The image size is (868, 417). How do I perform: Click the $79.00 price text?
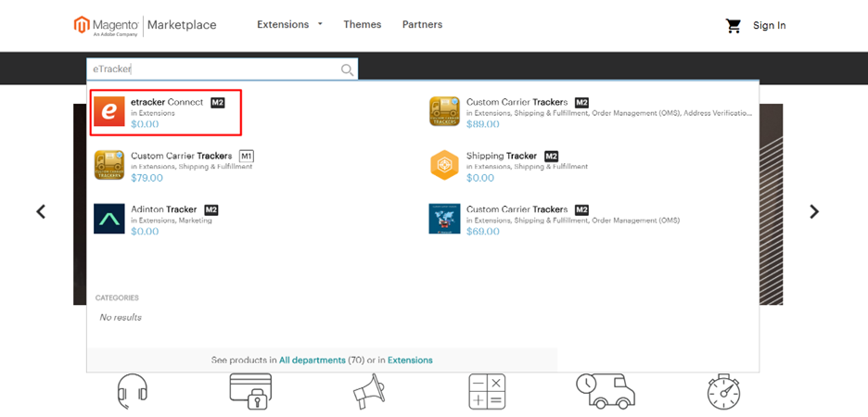[x=147, y=178]
